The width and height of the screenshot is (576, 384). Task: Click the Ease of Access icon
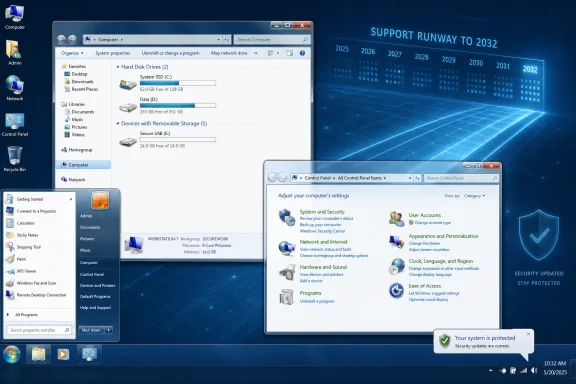point(397,291)
